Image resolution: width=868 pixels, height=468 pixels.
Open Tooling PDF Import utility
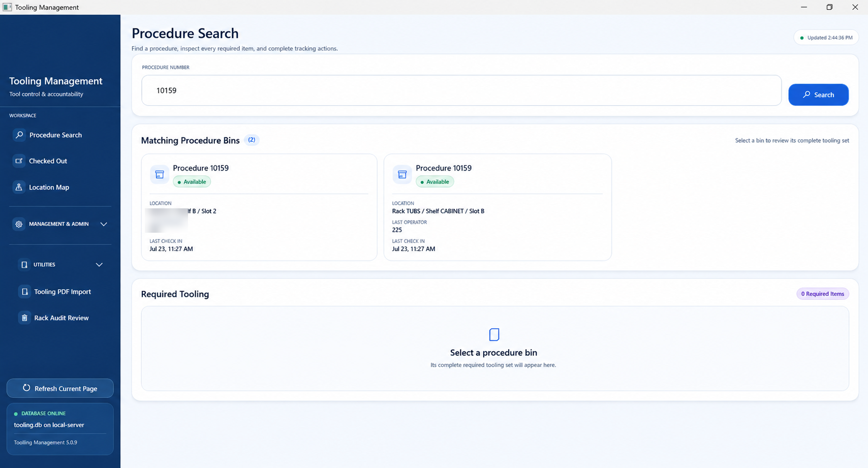click(x=63, y=292)
